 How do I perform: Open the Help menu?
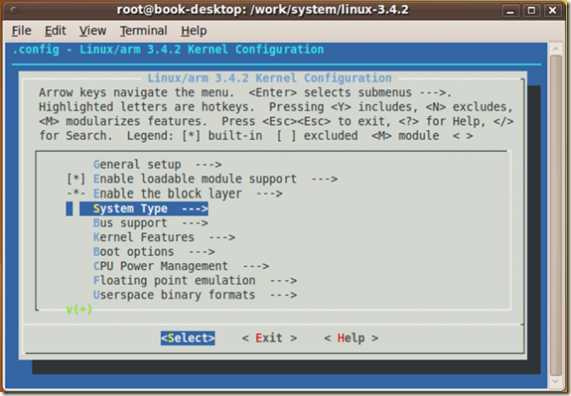click(x=194, y=31)
